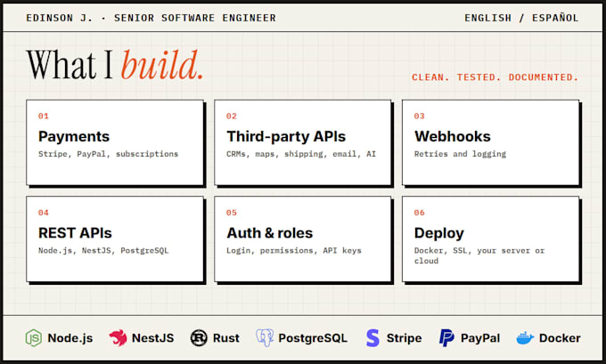Click the 'EDINSON J. · SENIOR SOFTWARE ENGINEER' header text
Viewport: 606px width, 364px height.
click(x=151, y=18)
